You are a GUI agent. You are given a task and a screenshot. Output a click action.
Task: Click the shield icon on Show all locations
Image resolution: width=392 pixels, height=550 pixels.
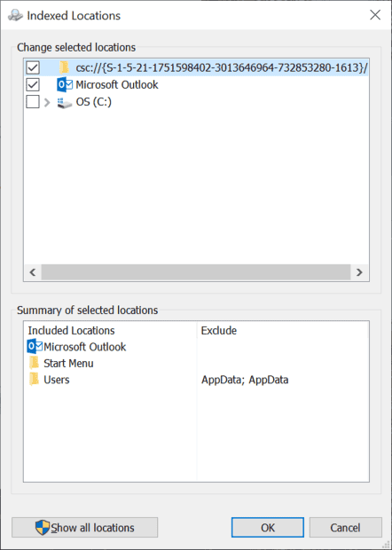43,527
